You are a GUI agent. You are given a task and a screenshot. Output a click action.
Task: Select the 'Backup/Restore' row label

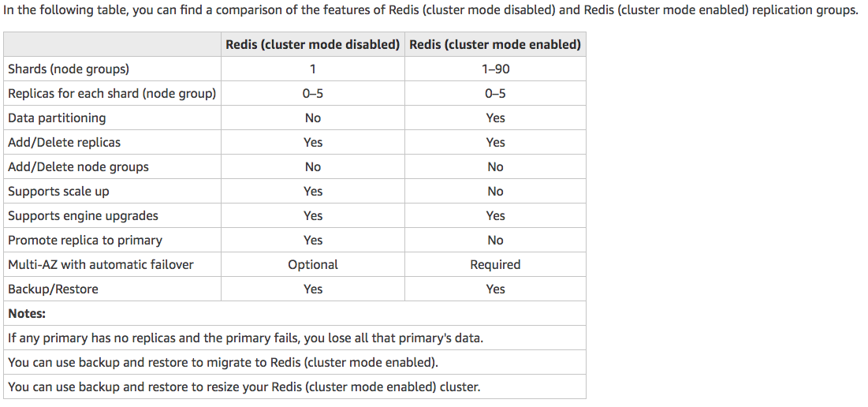(53, 289)
